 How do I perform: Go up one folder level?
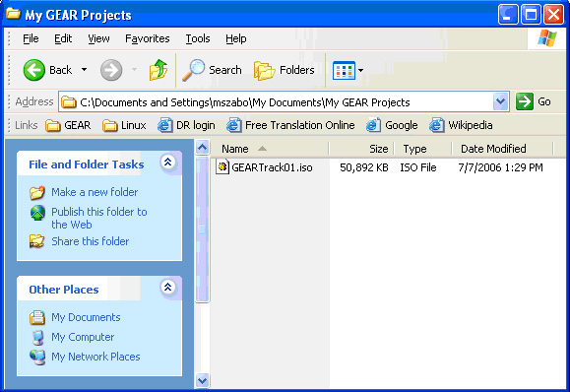click(158, 70)
